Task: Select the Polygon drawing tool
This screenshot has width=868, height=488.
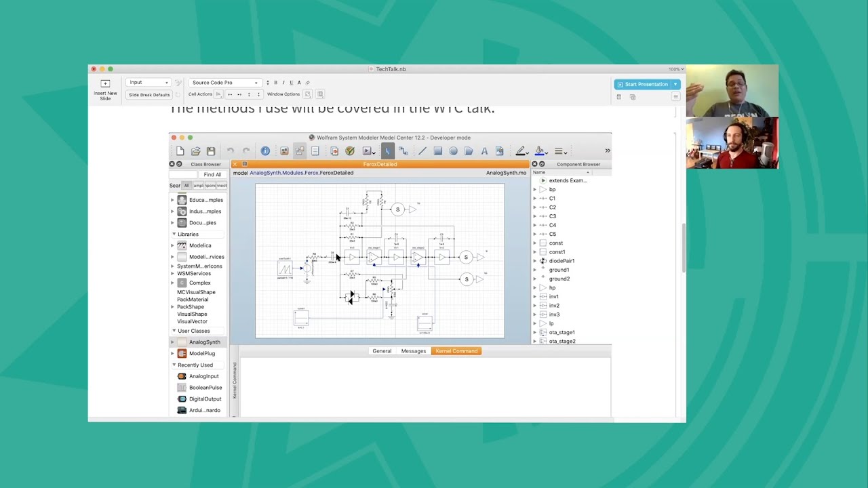Action: click(469, 151)
